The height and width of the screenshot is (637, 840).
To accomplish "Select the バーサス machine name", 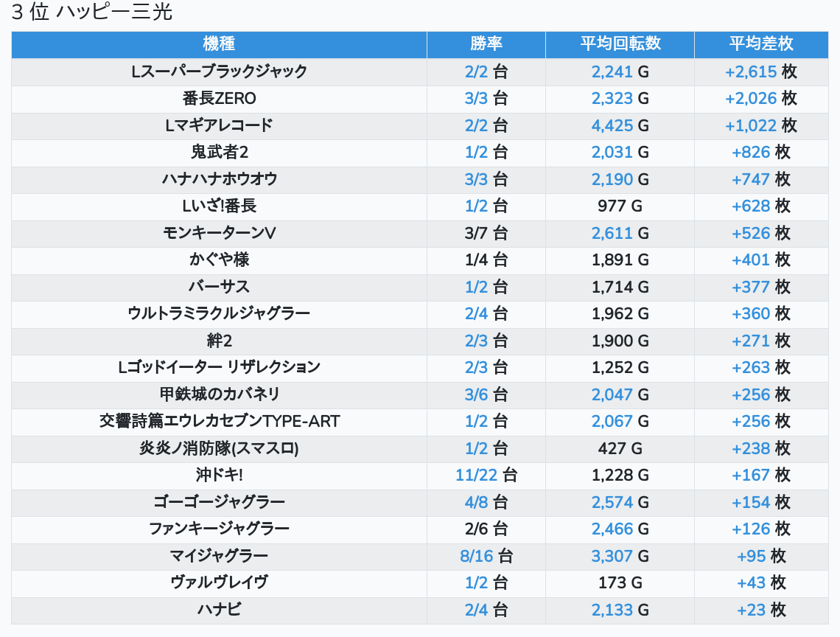I will pyautogui.click(x=219, y=287).
